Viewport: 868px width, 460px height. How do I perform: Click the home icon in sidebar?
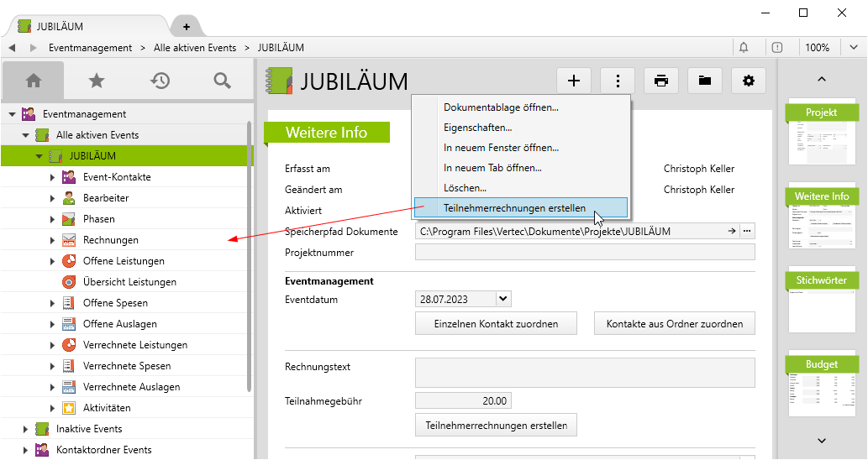[x=34, y=81]
